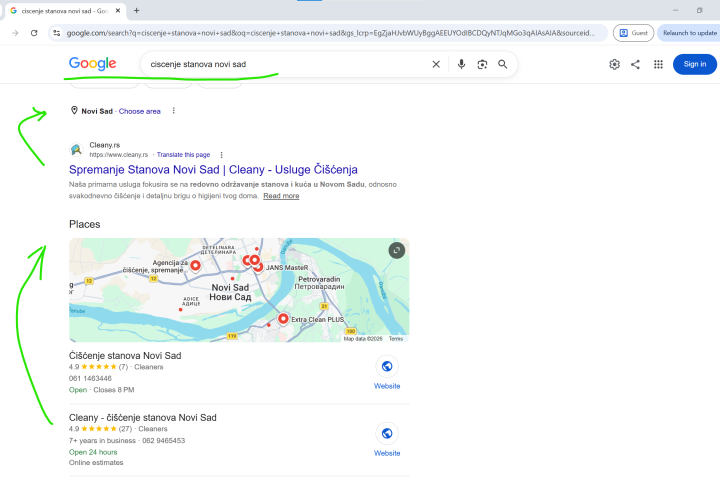Click the Google logo
This screenshot has width=720, height=480.
[x=92, y=64]
